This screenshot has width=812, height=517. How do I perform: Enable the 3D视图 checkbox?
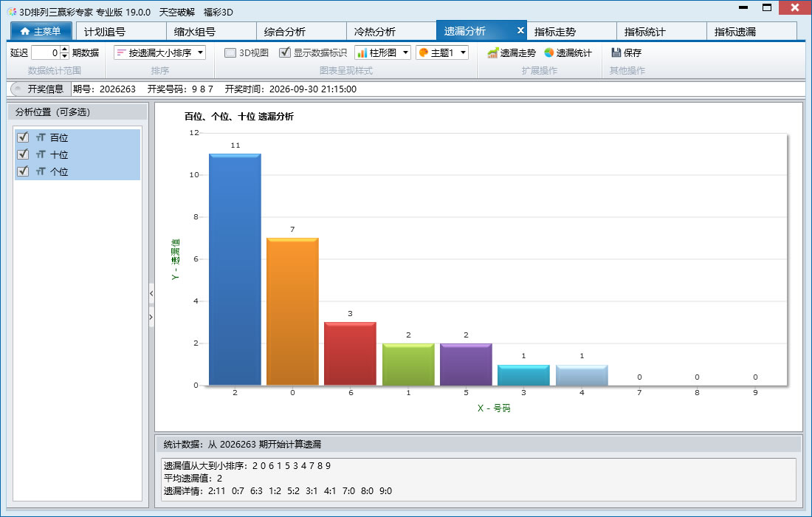pos(230,53)
